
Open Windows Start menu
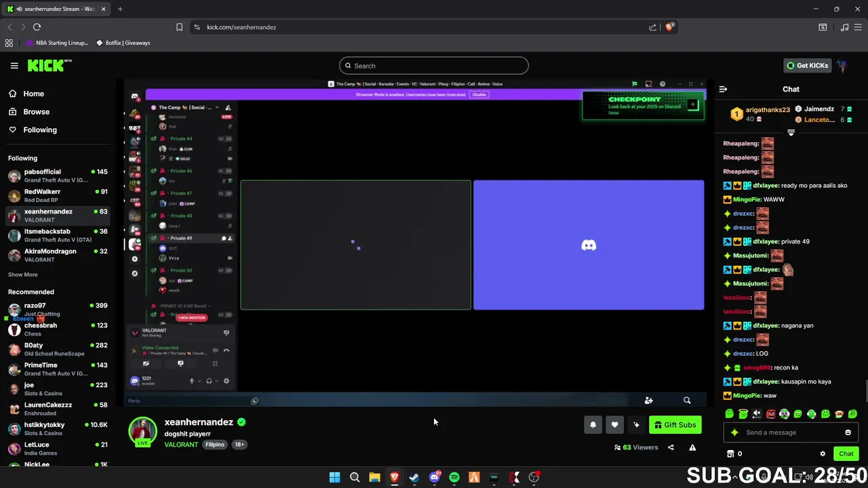pyautogui.click(x=334, y=477)
